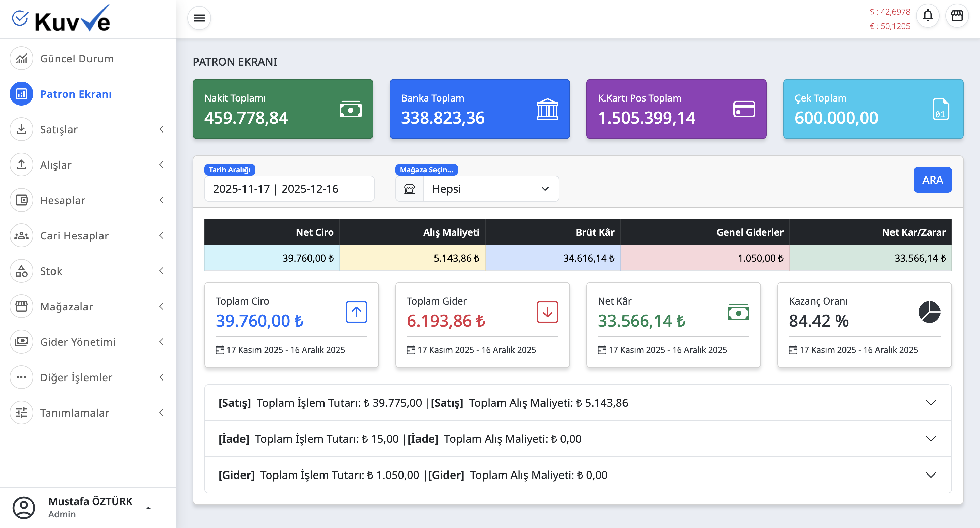Click the Tarih Aralığı date field
980x528 pixels.
289,188
